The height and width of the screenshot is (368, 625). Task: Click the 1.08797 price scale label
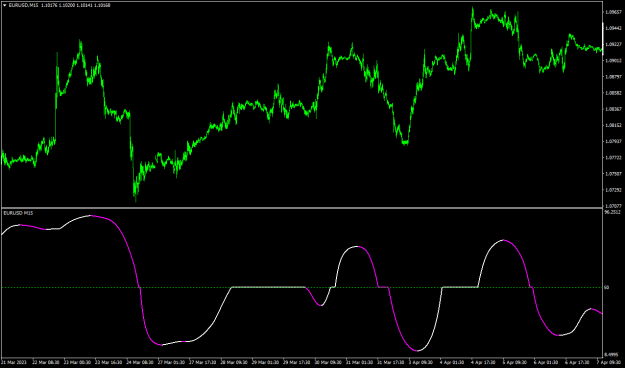[613, 77]
